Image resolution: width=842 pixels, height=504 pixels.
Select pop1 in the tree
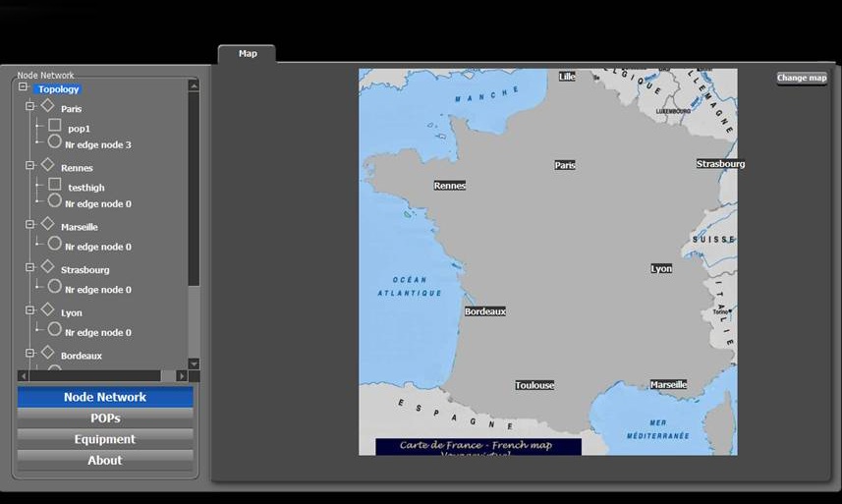(x=79, y=129)
